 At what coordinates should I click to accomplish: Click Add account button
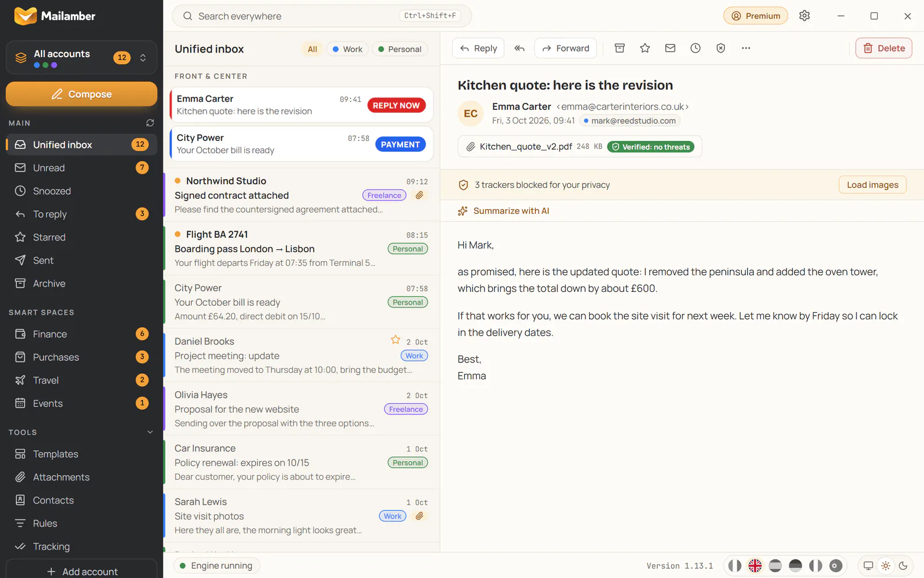coord(81,571)
